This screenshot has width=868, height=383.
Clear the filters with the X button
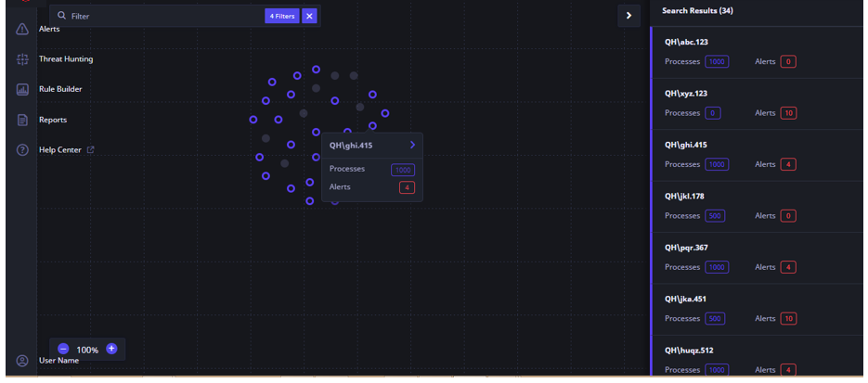tap(309, 16)
